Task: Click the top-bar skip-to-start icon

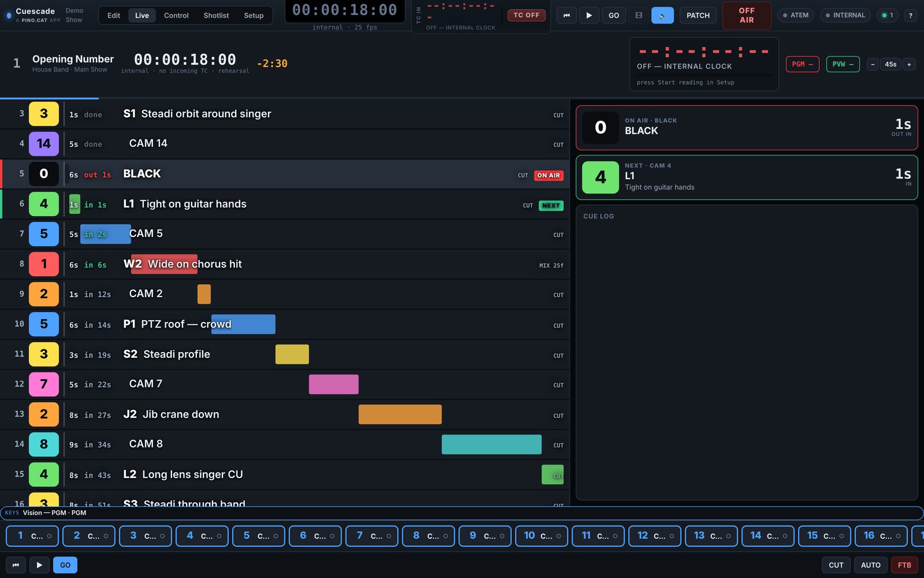Action: tap(567, 16)
